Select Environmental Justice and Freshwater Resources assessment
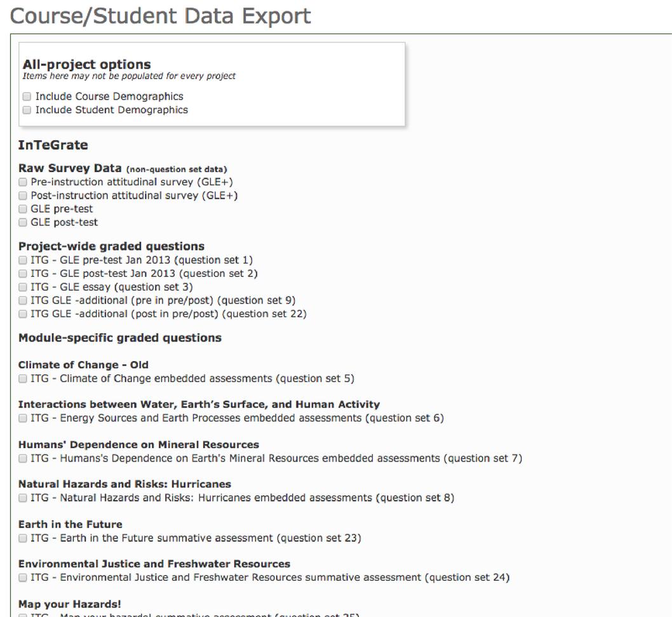The width and height of the screenshot is (672, 617). (x=22, y=577)
